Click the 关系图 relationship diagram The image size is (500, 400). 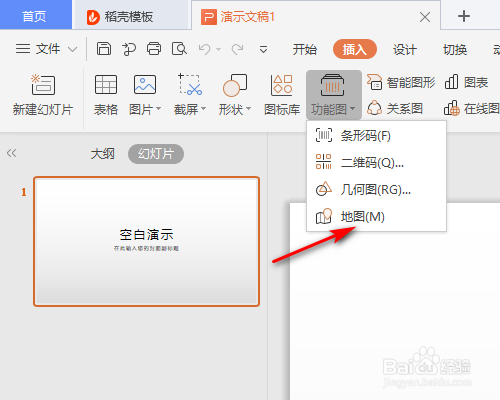point(395,109)
